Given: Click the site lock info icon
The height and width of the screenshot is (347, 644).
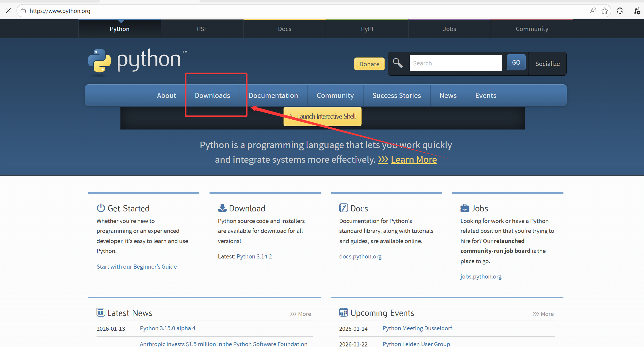Looking at the screenshot, I should (23, 11).
